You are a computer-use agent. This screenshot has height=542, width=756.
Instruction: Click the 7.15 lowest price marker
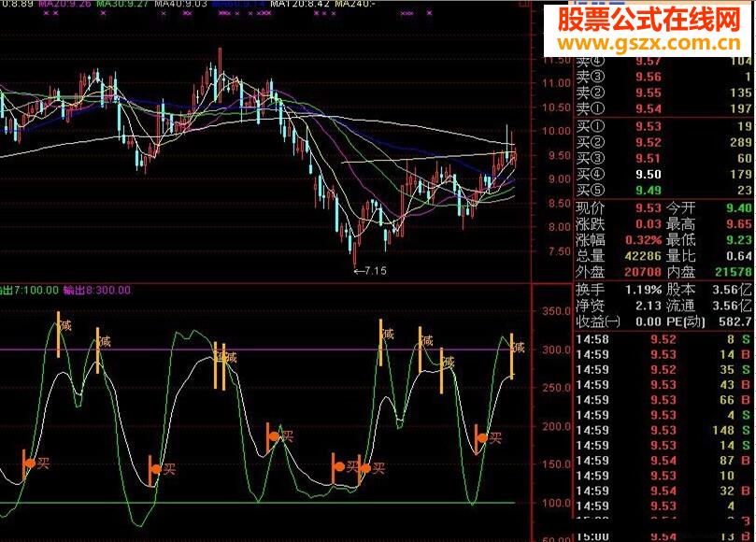tap(370, 271)
